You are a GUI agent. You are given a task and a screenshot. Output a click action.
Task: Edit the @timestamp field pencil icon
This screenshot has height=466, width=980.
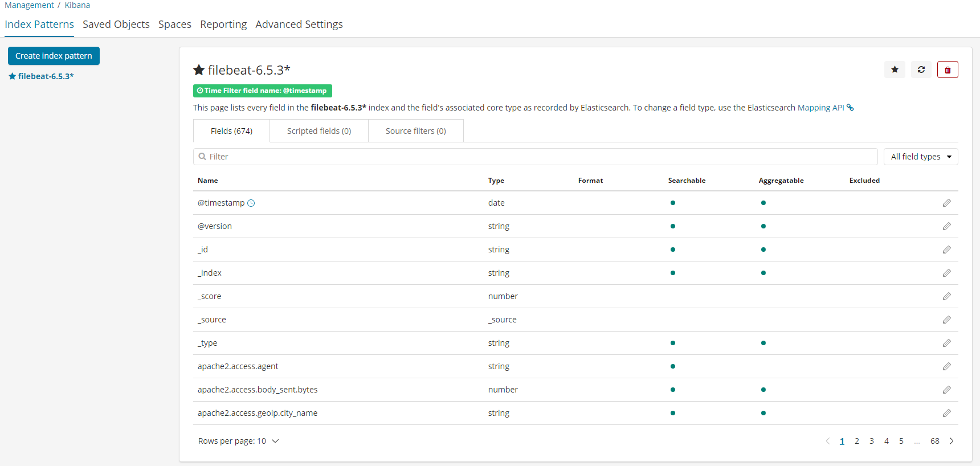(x=946, y=203)
